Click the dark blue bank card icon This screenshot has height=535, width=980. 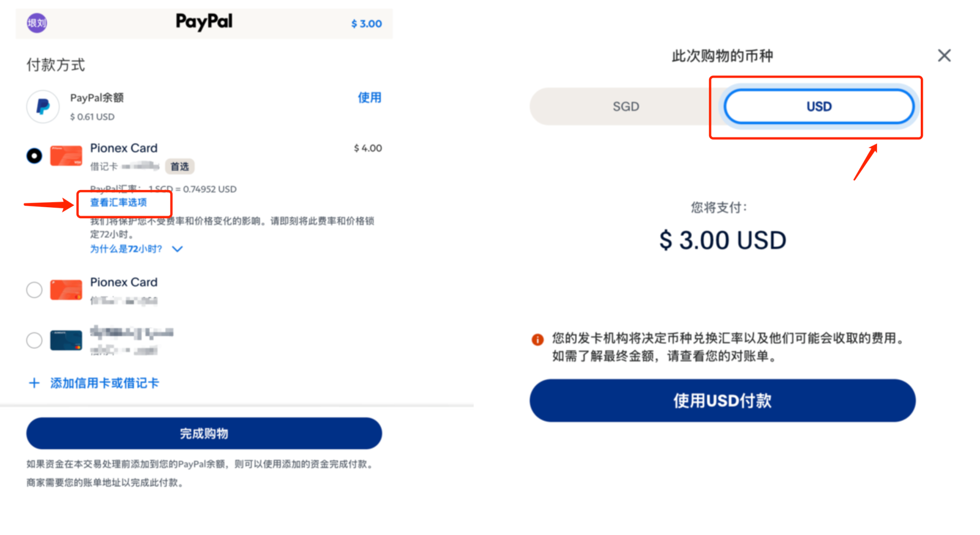click(65, 340)
